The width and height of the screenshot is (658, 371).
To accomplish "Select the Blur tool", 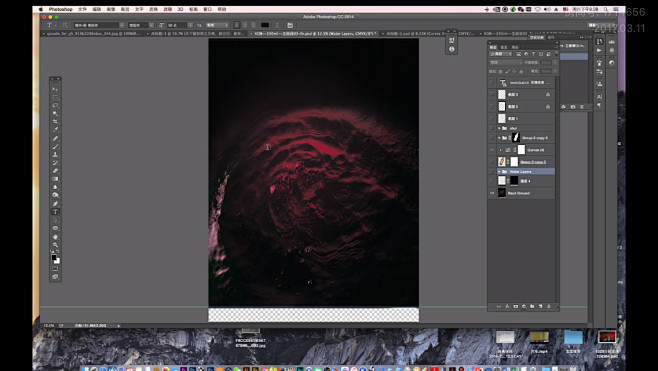I will (55, 187).
